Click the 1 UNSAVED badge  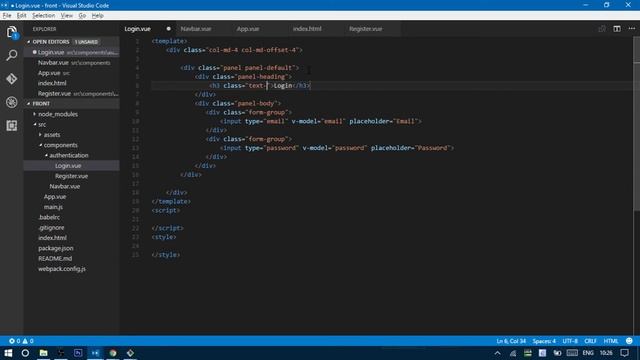pos(86,42)
